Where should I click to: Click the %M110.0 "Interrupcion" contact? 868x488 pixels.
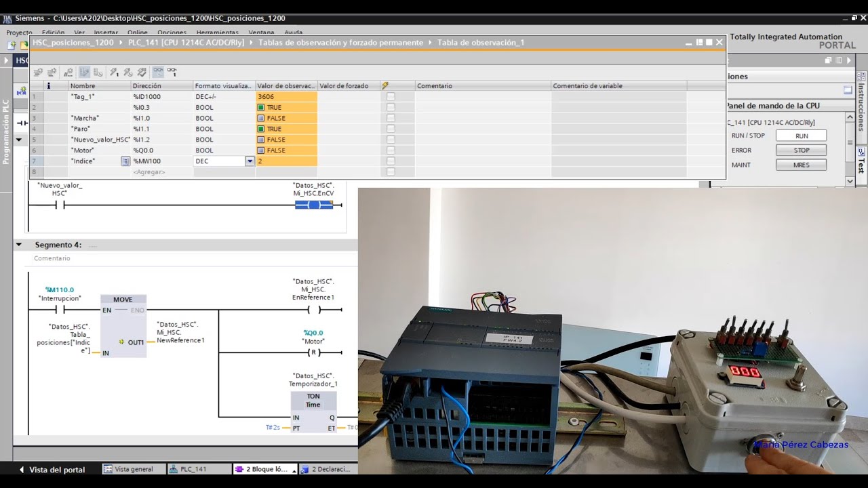tap(60, 310)
